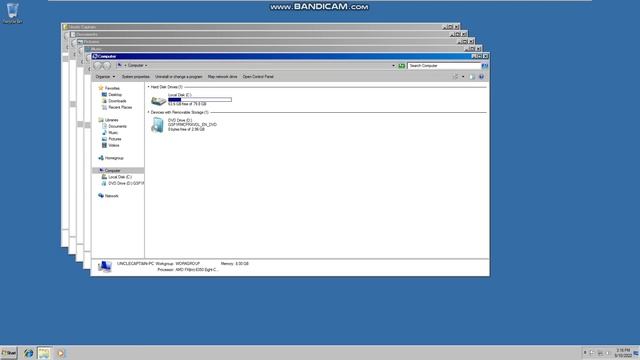This screenshot has width=640, height=360.
Task: Select Network in the navigation pane
Action: click(x=111, y=196)
